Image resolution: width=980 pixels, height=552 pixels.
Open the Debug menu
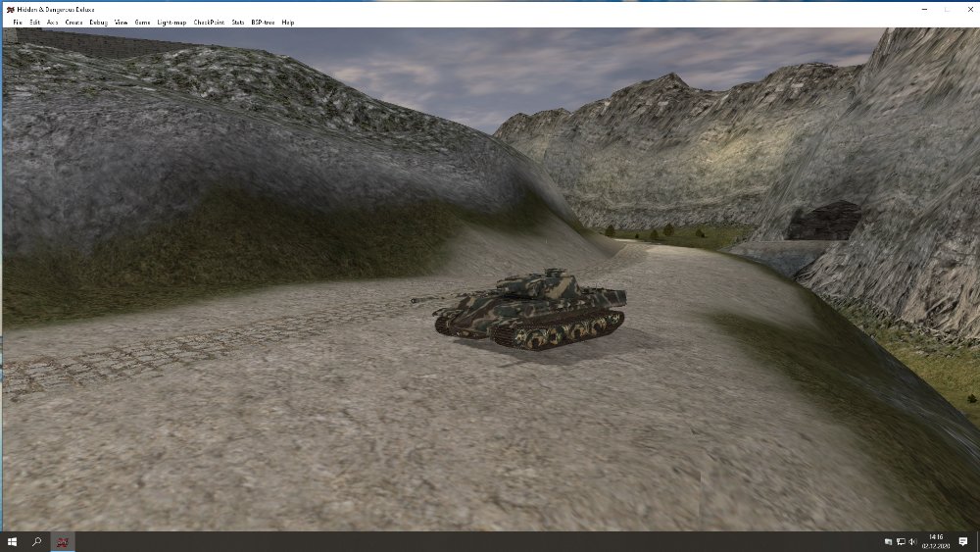(99, 22)
